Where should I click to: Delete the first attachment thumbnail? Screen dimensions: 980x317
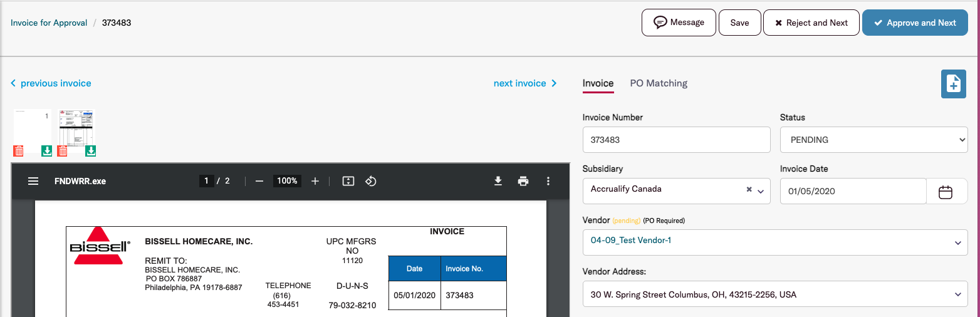click(19, 151)
